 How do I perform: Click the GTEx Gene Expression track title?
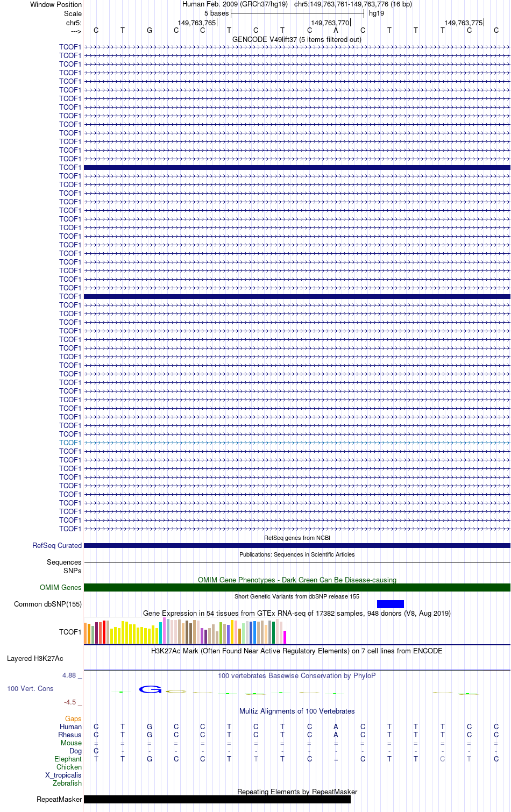coord(297,613)
